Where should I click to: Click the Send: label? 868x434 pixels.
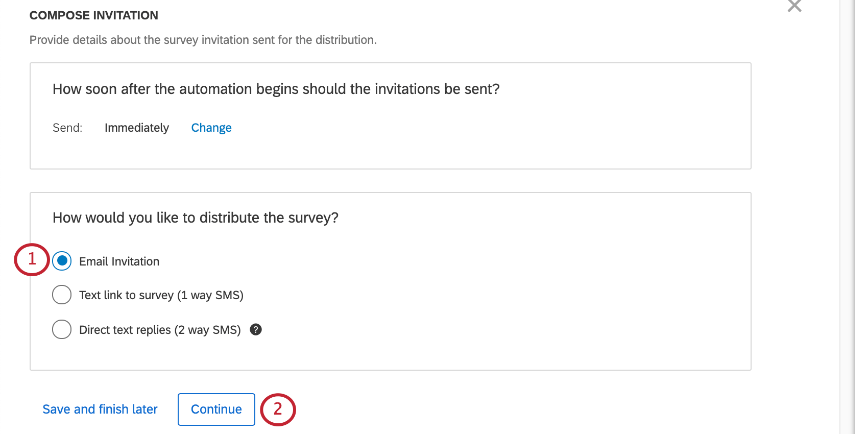click(67, 128)
